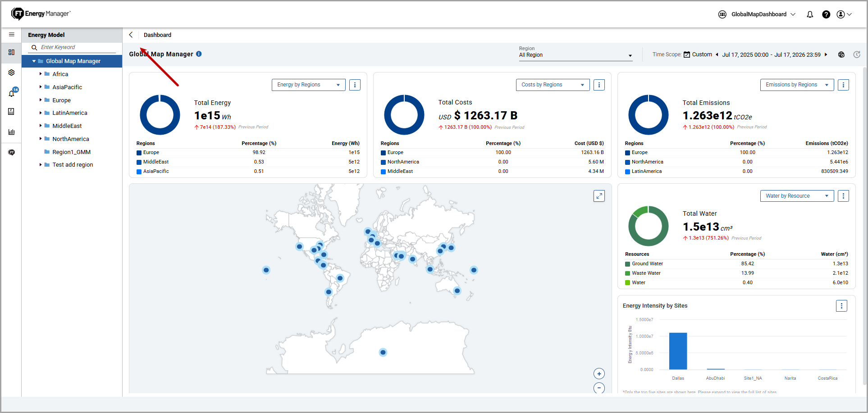
Task: Open the notifications bell in header
Action: (x=810, y=14)
